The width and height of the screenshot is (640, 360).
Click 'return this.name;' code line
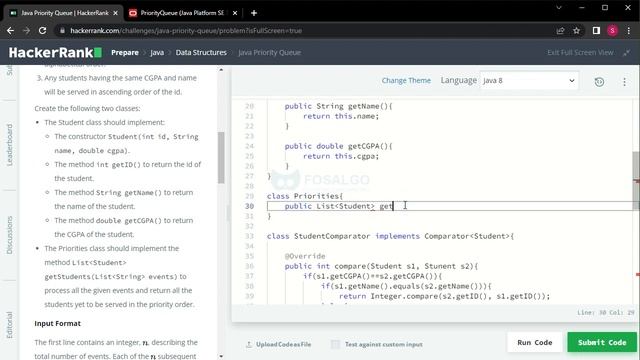click(x=341, y=116)
